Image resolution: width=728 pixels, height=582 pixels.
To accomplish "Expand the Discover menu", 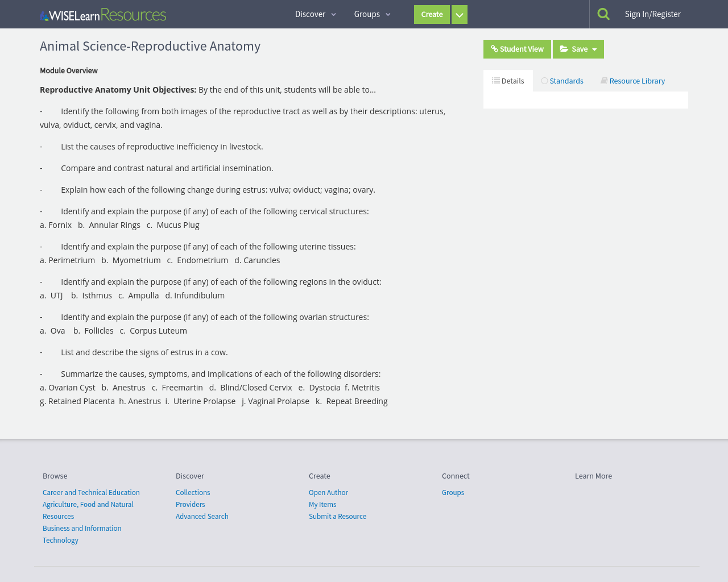I will click(315, 14).
